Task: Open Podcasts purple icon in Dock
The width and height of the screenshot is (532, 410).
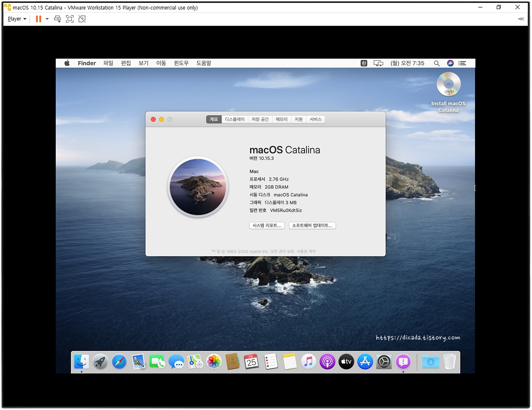Action: (x=328, y=362)
